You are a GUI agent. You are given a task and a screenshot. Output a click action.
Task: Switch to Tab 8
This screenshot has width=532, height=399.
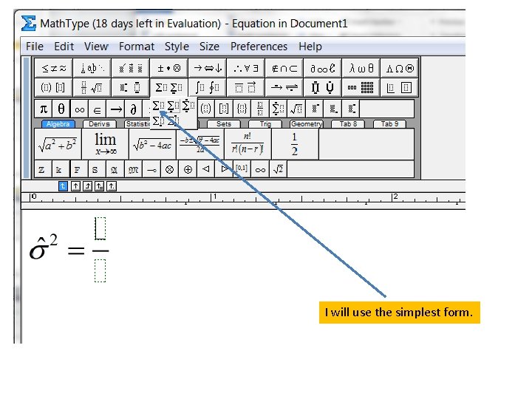(348, 124)
